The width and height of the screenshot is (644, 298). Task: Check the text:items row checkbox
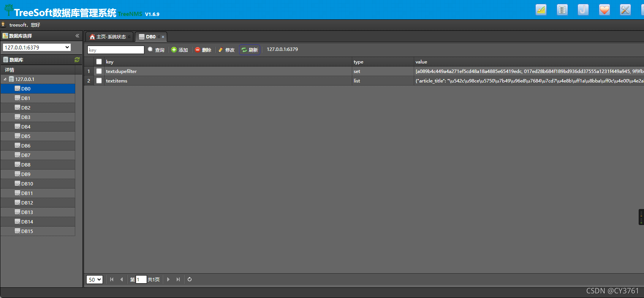pos(99,81)
